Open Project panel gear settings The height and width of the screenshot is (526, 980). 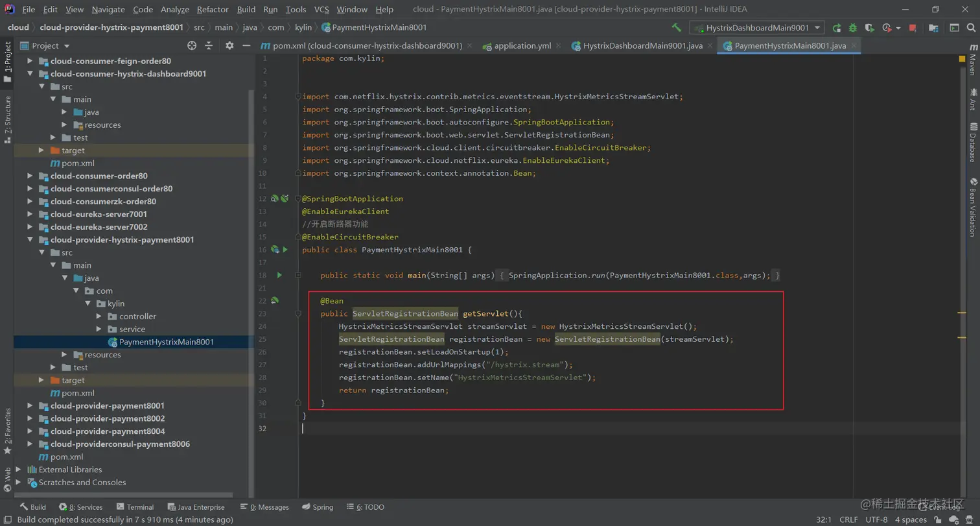pos(229,45)
